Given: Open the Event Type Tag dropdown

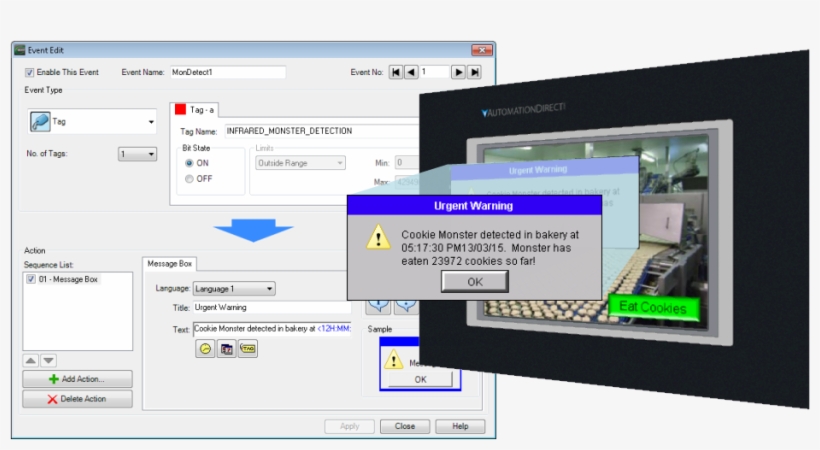Looking at the screenshot, I should coord(92,121).
